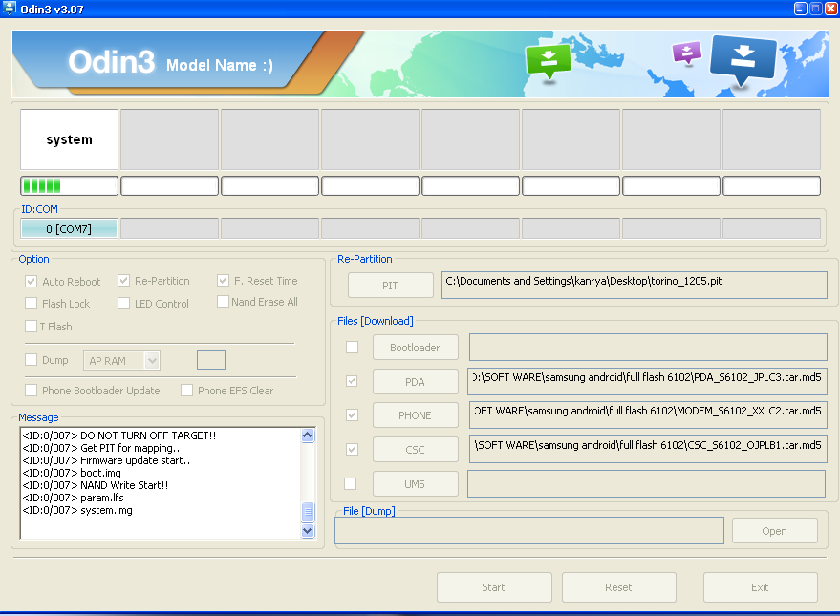Click the PIT file path field

pos(634,285)
